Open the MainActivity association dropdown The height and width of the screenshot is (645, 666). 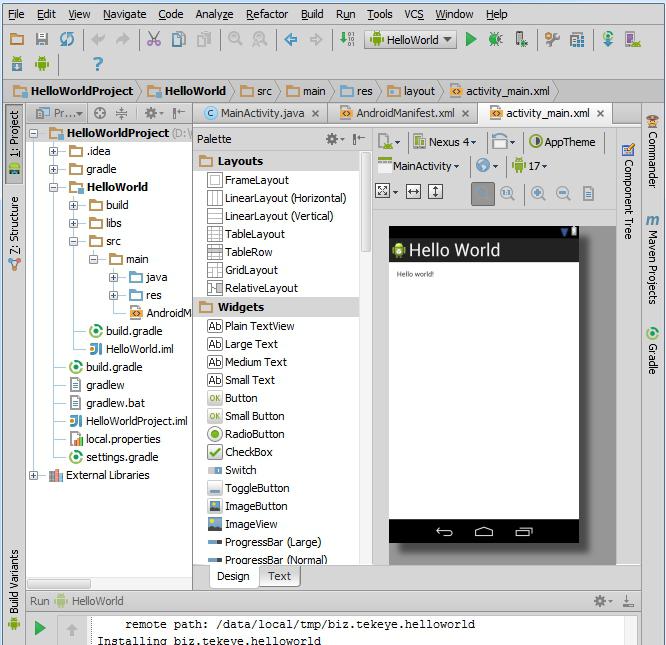point(419,166)
